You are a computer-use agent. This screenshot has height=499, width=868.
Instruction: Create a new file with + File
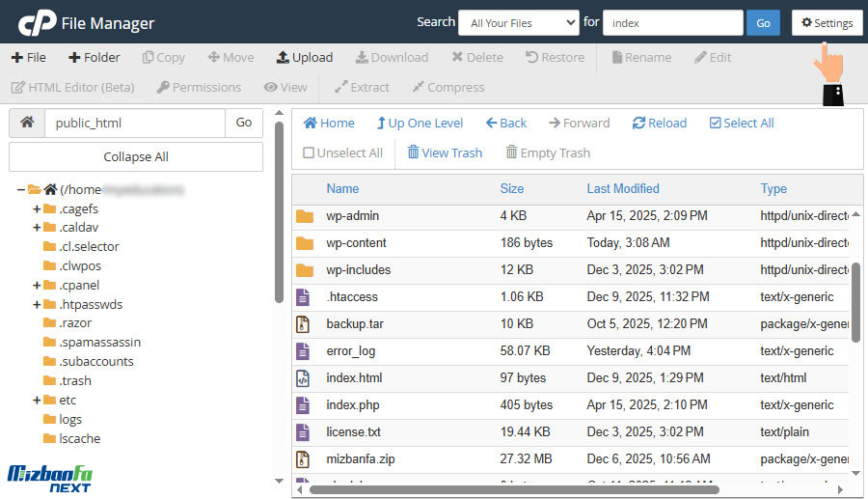point(28,57)
